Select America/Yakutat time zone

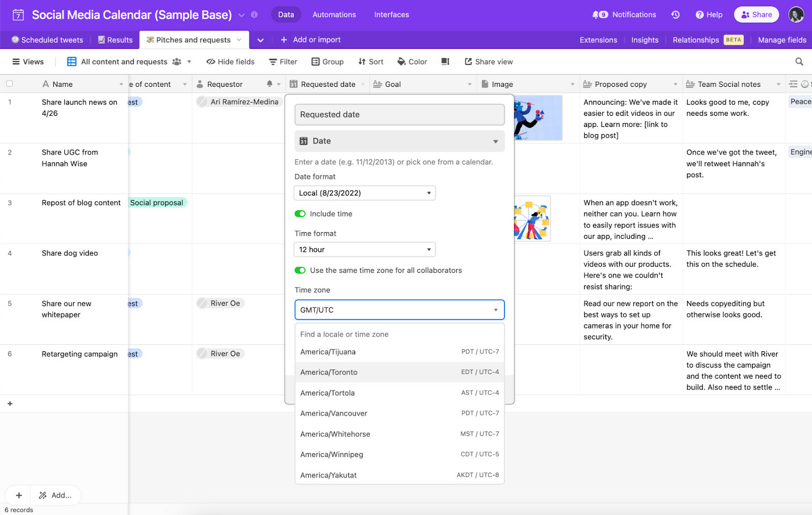399,475
